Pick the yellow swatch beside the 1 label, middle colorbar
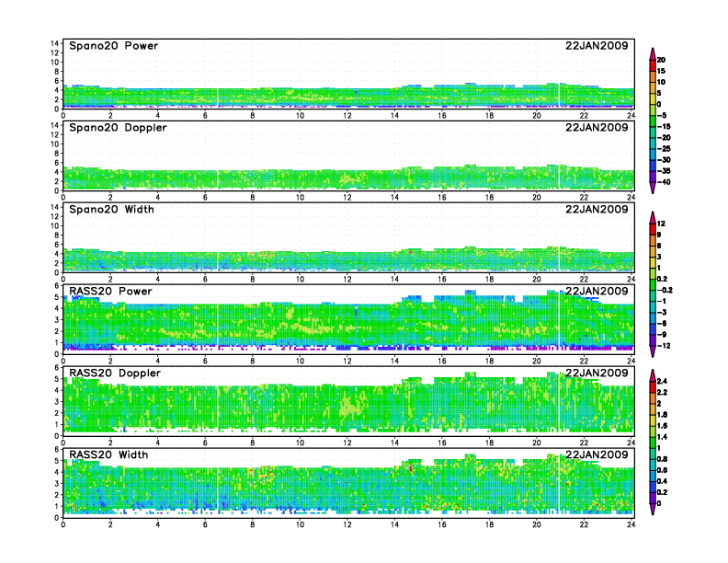 [x=653, y=262]
